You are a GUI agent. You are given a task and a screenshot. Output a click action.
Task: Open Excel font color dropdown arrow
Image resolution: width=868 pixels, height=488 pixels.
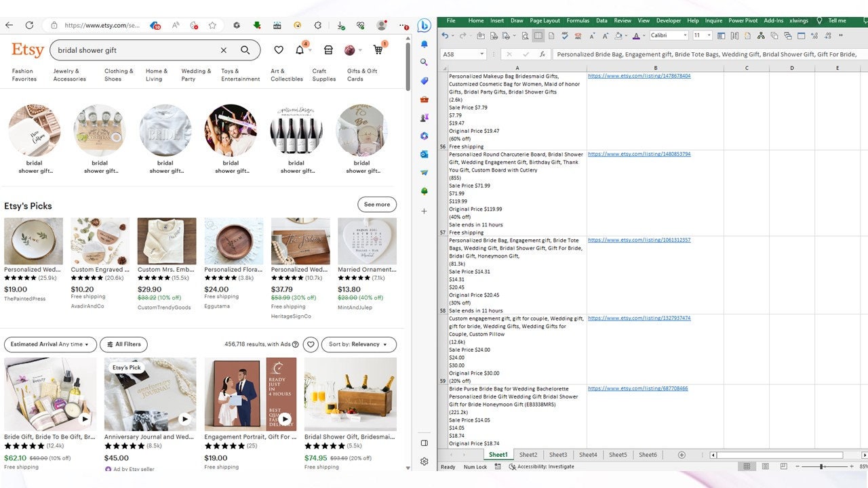pos(644,36)
